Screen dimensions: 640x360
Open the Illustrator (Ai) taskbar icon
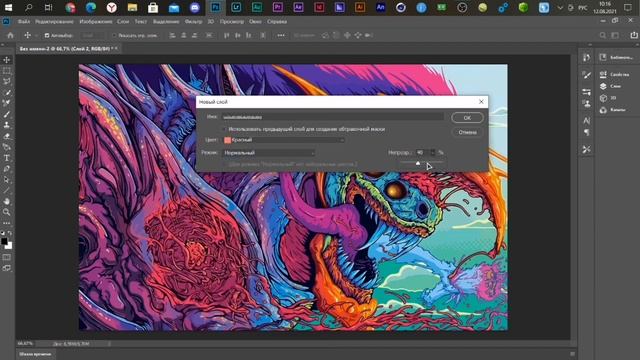point(360,7)
